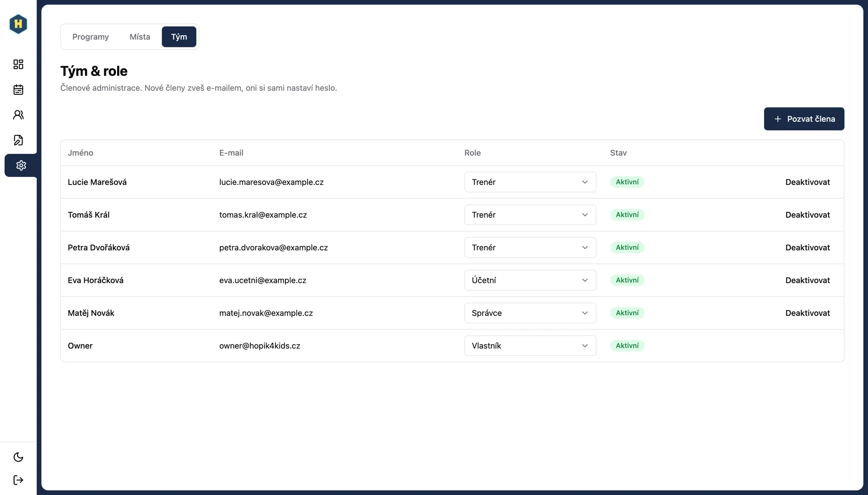Click email owner@hopik4kids.cz

(x=260, y=346)
